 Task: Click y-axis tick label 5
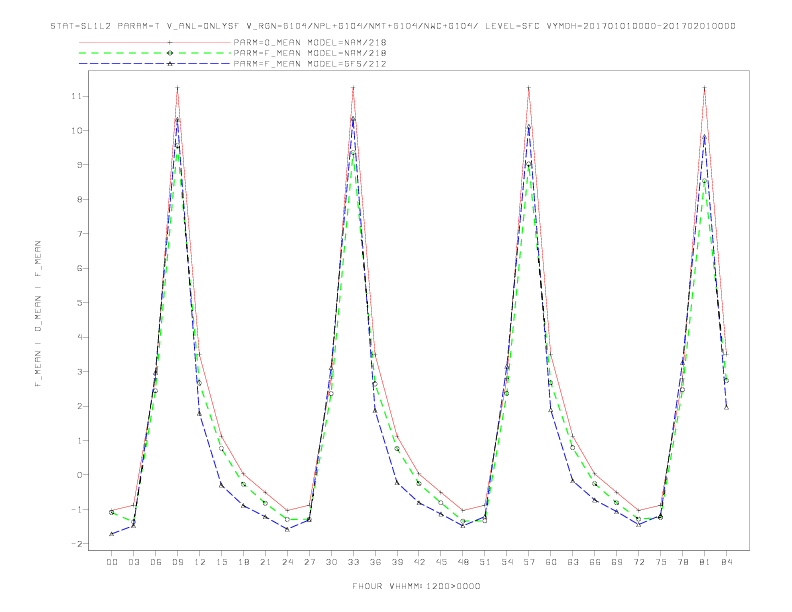click(80, 302)
